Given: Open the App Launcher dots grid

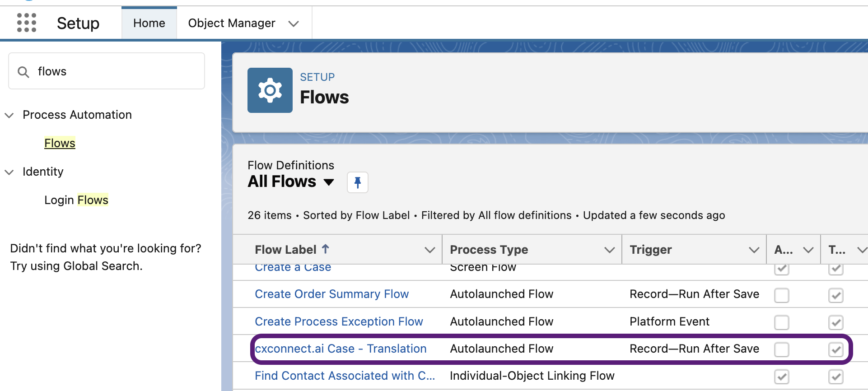Looking at the screenshot, I should [27, 23].
